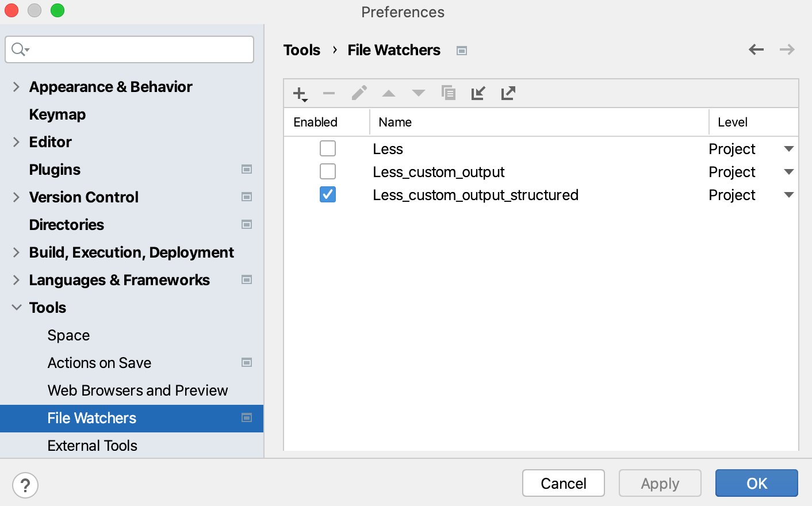This screenshot has width=812, height=506.
Task: Open External Tools settings
Action: tap(92, 445)
